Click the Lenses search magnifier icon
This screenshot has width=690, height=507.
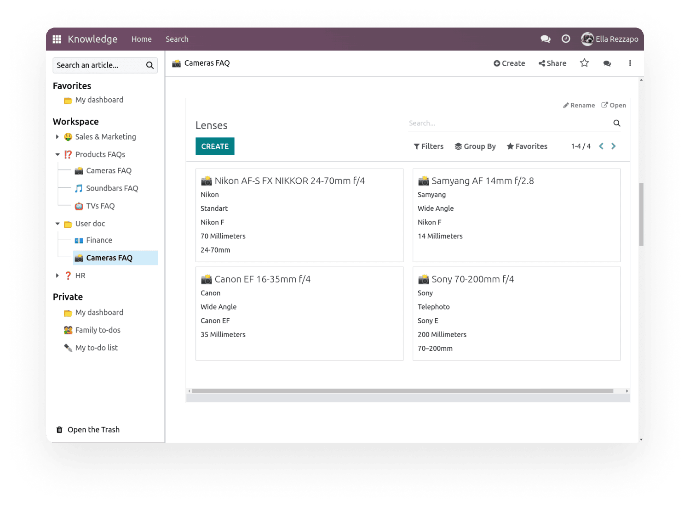[x=616, y=124]
